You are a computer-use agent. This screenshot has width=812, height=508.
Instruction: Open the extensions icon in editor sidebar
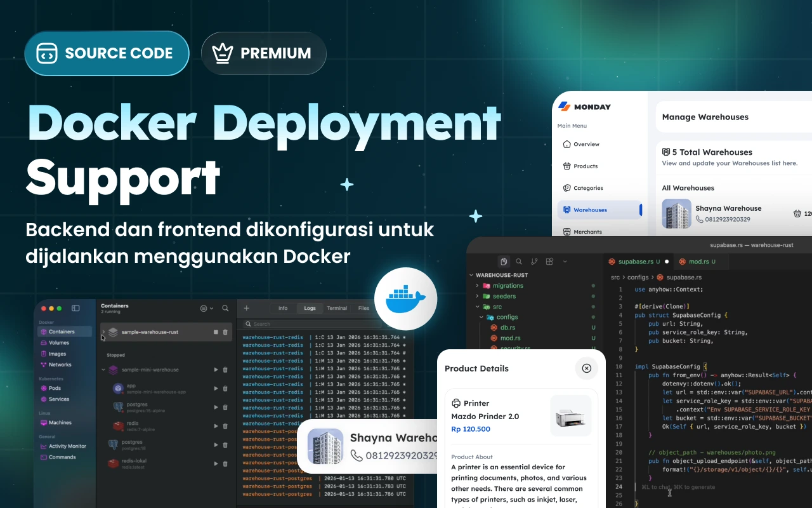click(x=549, y=262)
